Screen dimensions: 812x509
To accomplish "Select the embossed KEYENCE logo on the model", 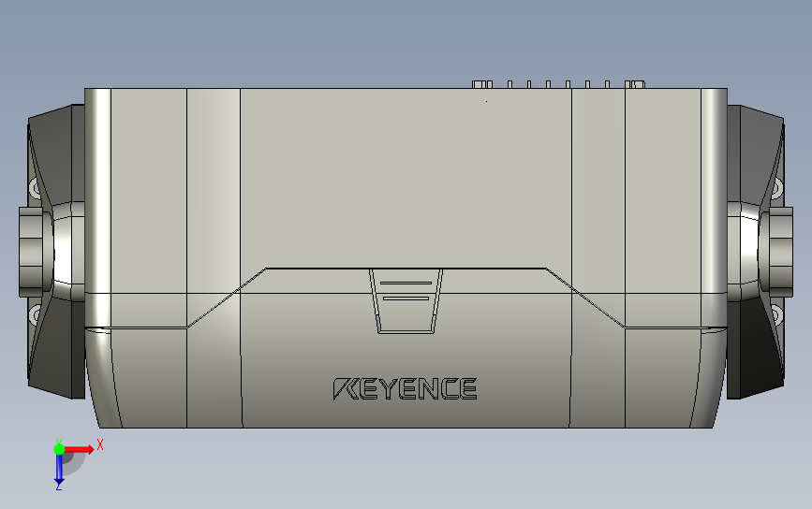I will click(405, 388).
